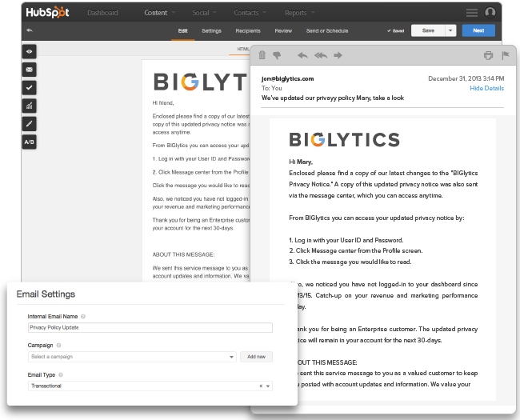Open the A/B test sidebar icon
Viewport: 520px width, 420px height.
(x=29, y=142)
